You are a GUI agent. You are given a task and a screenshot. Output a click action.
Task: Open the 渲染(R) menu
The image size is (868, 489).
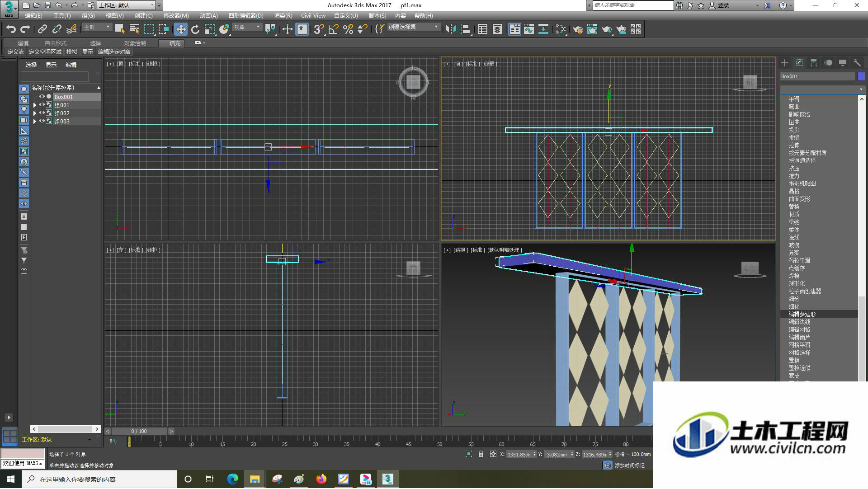tap(283, 15)
